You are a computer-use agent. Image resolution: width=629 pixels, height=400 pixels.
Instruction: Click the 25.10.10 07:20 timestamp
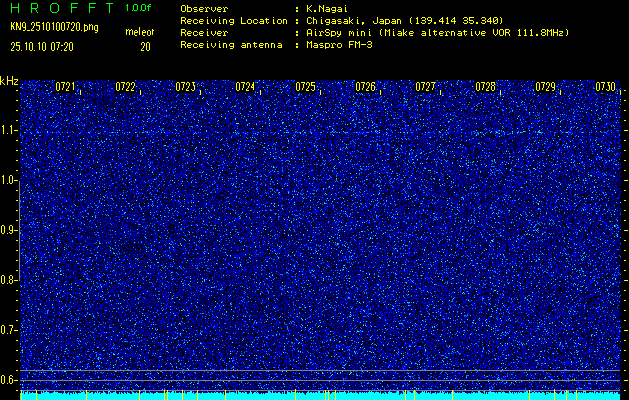click(45, 46)
